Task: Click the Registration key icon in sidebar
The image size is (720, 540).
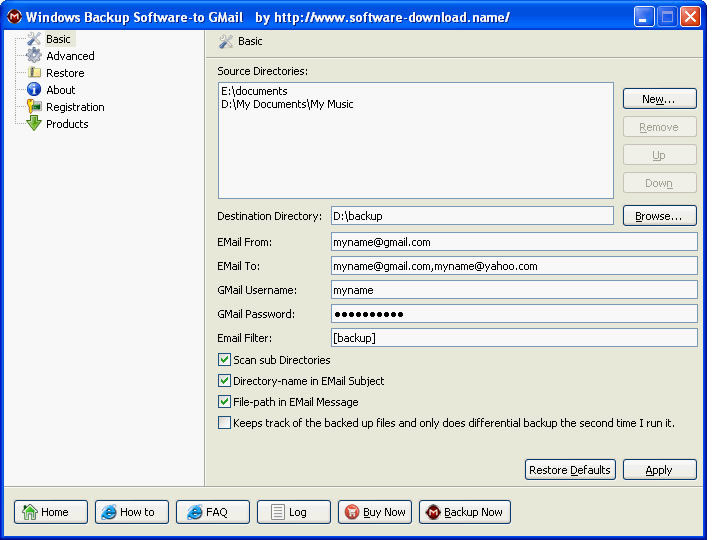Action: pyautogui.click(x=34, y=107)
